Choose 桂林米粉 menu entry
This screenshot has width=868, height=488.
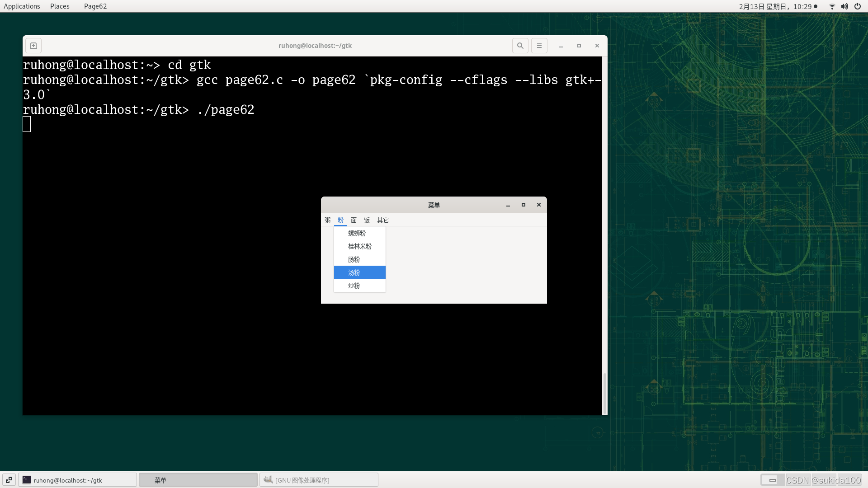[359, 246]
